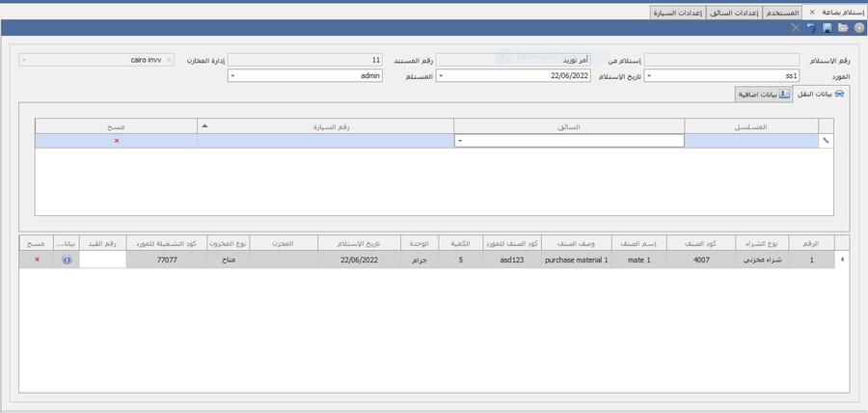Viewport: 868px width, 413px height.
Task: Click the رقم القيد cell in item row
Action: coord(102,260)
